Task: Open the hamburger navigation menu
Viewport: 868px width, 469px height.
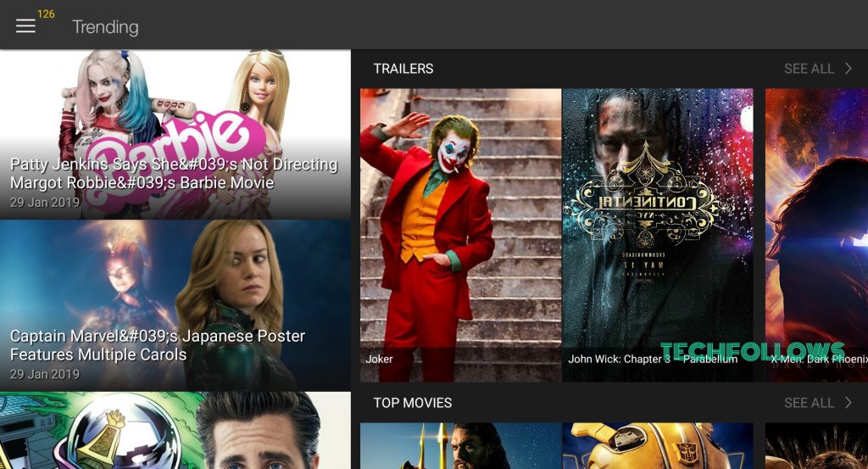Action: point(25,26)
